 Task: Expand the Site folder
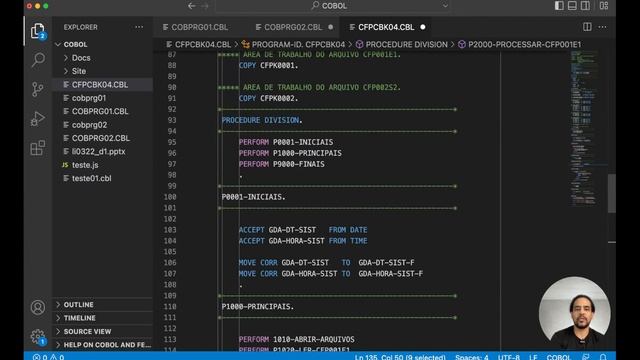click(79, 71)
